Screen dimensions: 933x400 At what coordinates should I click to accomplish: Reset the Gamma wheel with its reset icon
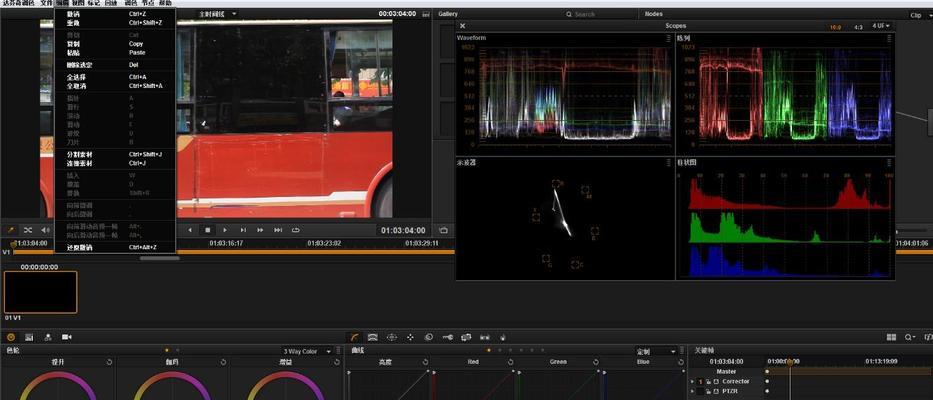pyautogui.click(x=223, y=362)
